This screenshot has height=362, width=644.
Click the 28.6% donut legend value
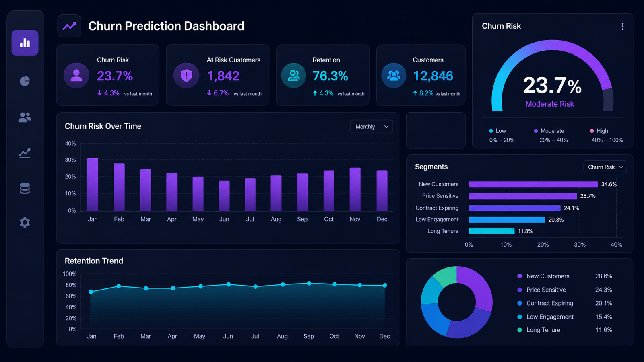pos(604,276)
